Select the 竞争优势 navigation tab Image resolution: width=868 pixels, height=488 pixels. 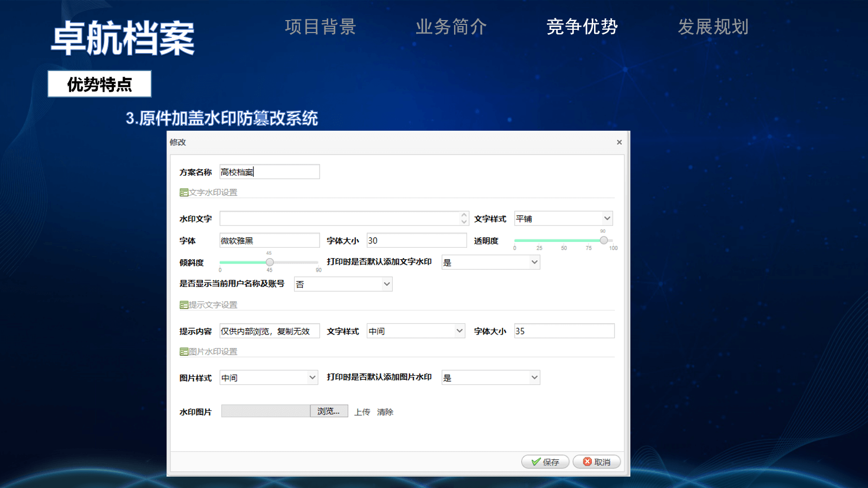(582, 27)
